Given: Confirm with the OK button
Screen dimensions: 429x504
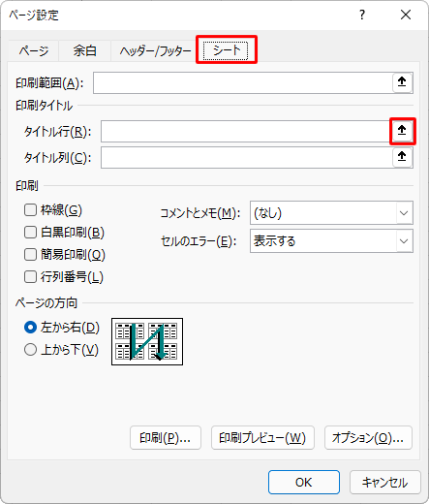Looking at the screenshot, I should (x=304, y=482).
